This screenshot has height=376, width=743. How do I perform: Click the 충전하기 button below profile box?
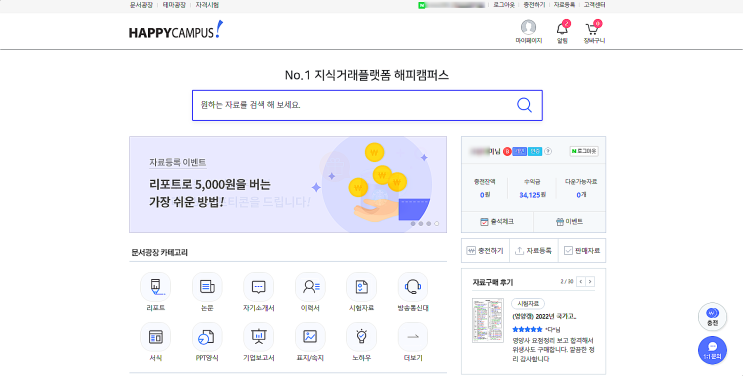[485, 251]
